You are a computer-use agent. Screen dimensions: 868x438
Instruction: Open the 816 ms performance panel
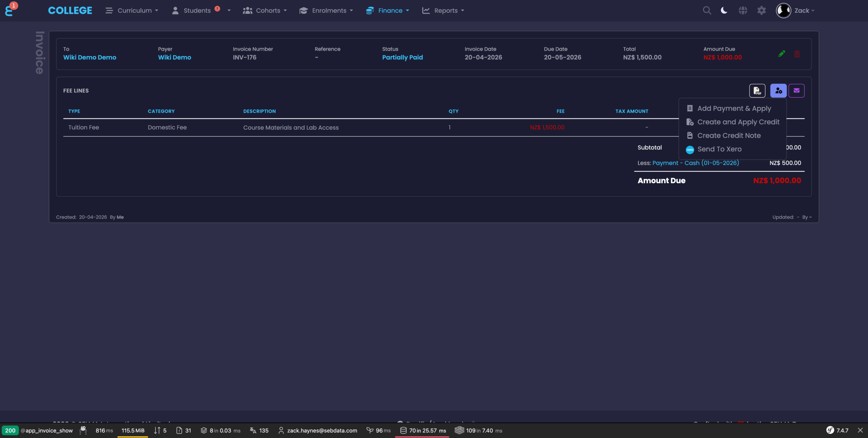click(104, 431)
